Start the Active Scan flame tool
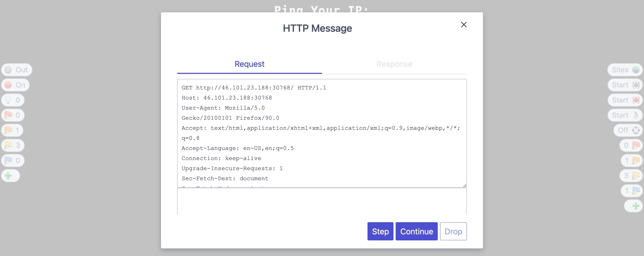 625,115
